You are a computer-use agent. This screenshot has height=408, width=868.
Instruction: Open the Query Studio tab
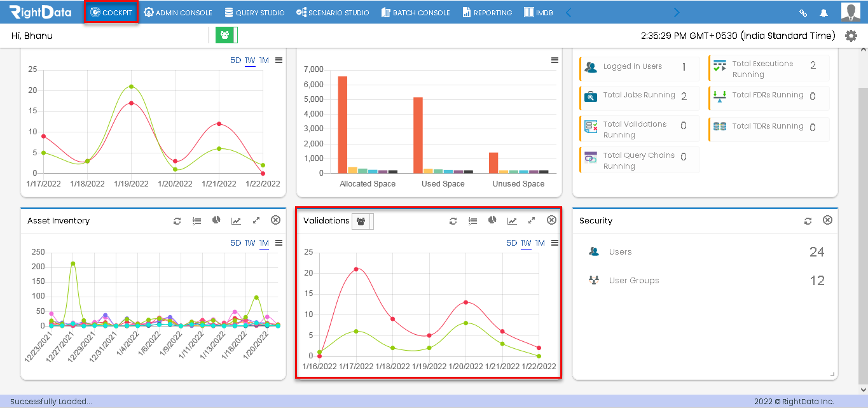254,12
